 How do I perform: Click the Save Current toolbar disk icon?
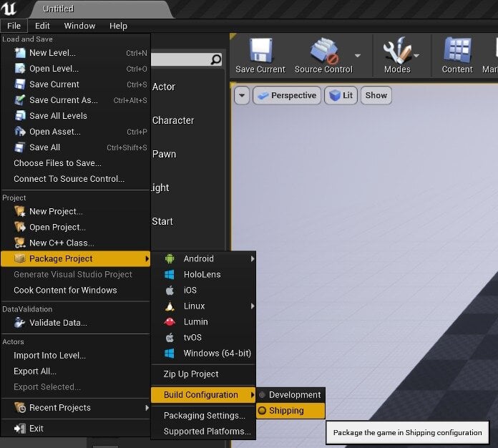pos(260,50)
